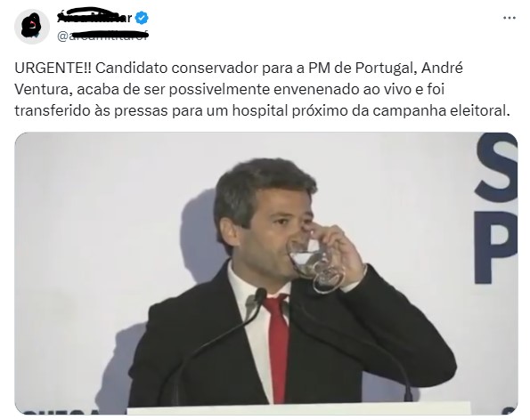Click the white lectern in the video
Viewport: 530px width, 420px height.
click(299, 408)
